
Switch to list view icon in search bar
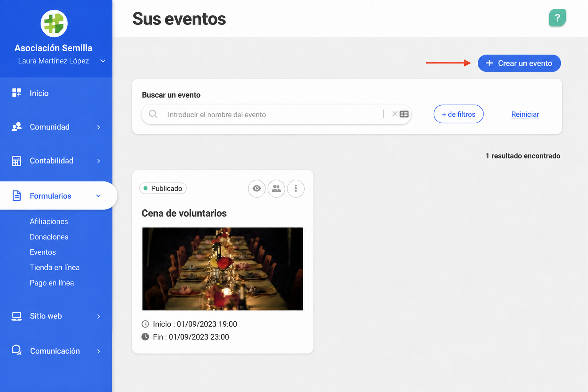[404, 114]
